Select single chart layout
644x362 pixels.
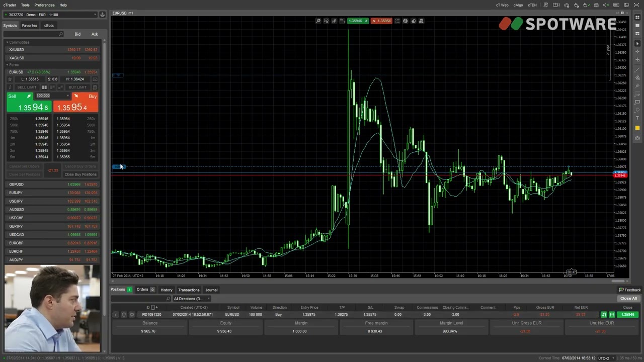[637, 26]
